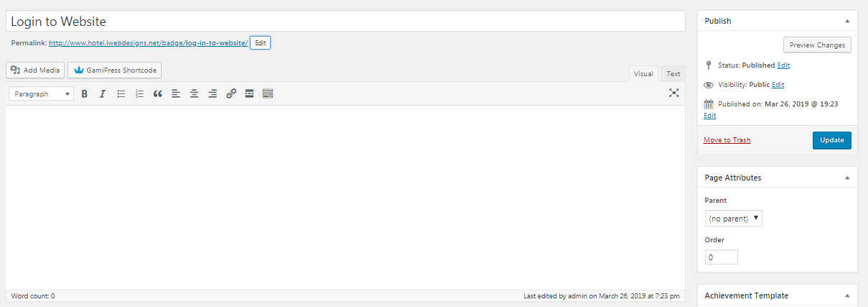
Task: Apply italic formatting to text
Action: click(x=103, y=93)
